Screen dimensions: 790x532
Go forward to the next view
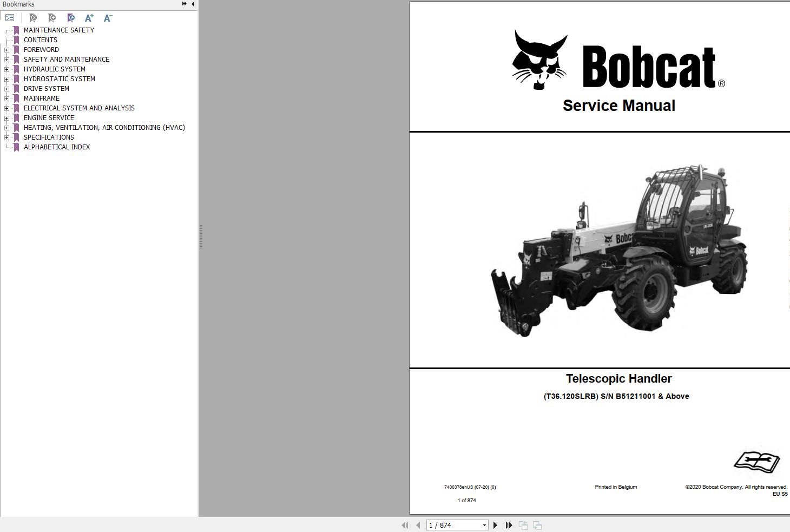point(537,525)
